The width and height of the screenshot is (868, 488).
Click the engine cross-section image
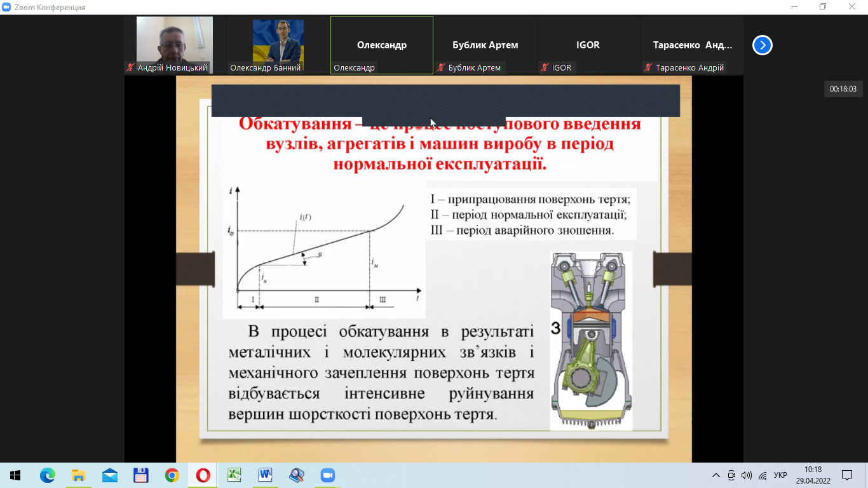click(591, 341)
